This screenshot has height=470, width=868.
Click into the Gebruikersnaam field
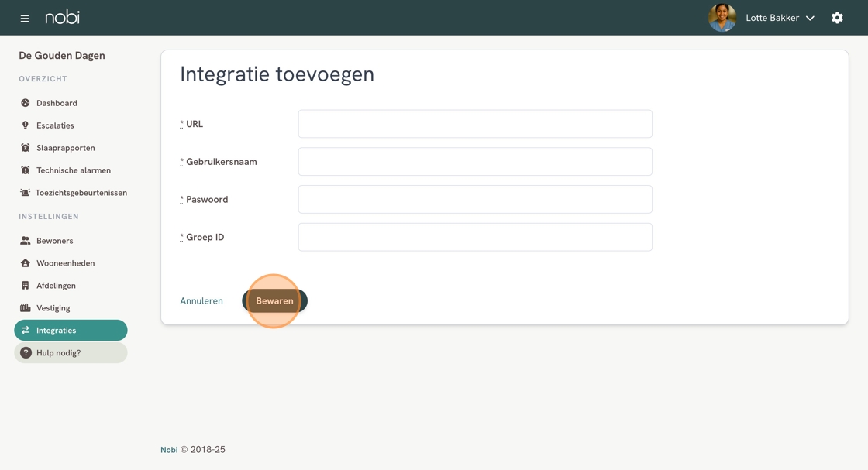[x=474, y=162]
